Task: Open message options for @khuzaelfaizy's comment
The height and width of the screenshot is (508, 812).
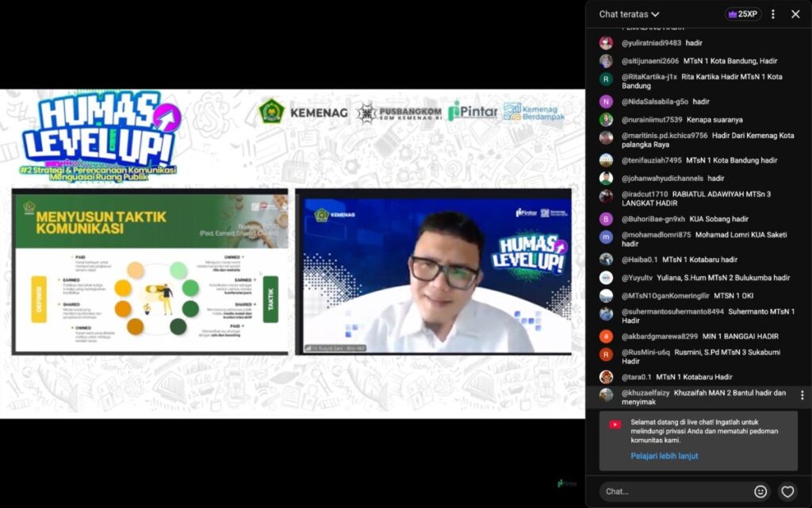Action: tap(802, 395)
